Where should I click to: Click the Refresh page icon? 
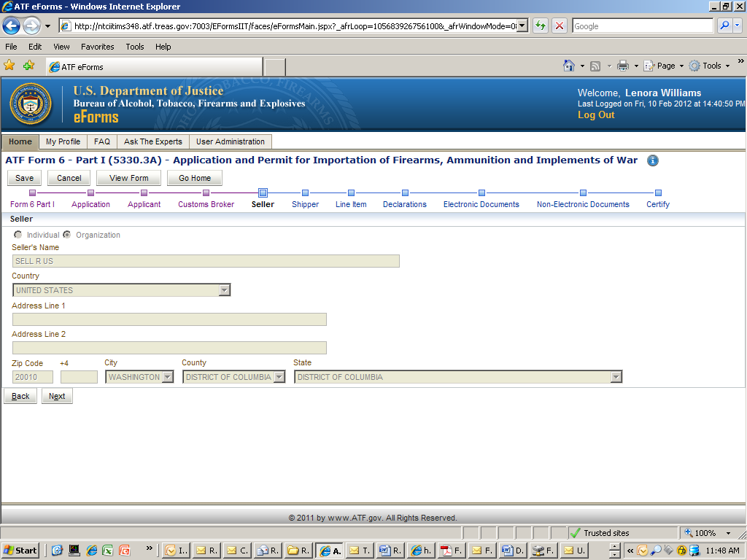click(541, 26)
